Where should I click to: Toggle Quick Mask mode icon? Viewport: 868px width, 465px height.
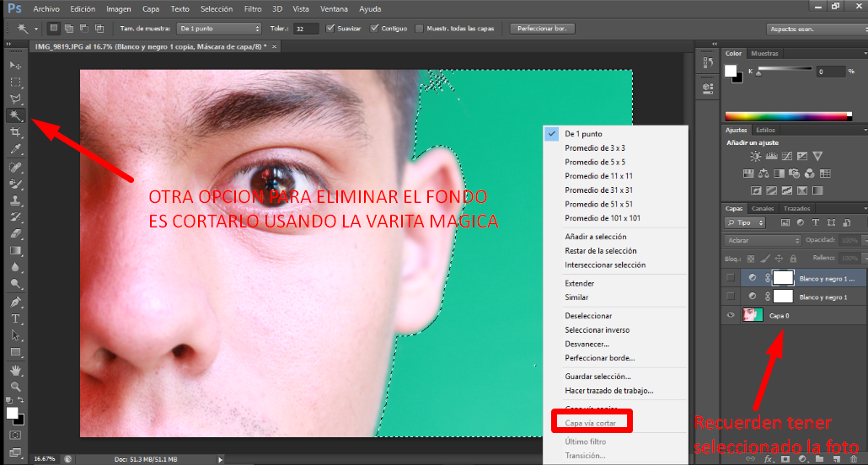(x=15, y=436)
